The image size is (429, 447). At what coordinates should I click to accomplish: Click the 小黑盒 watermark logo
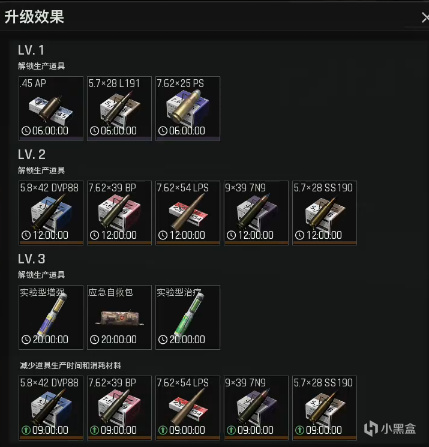coord(389,429)
